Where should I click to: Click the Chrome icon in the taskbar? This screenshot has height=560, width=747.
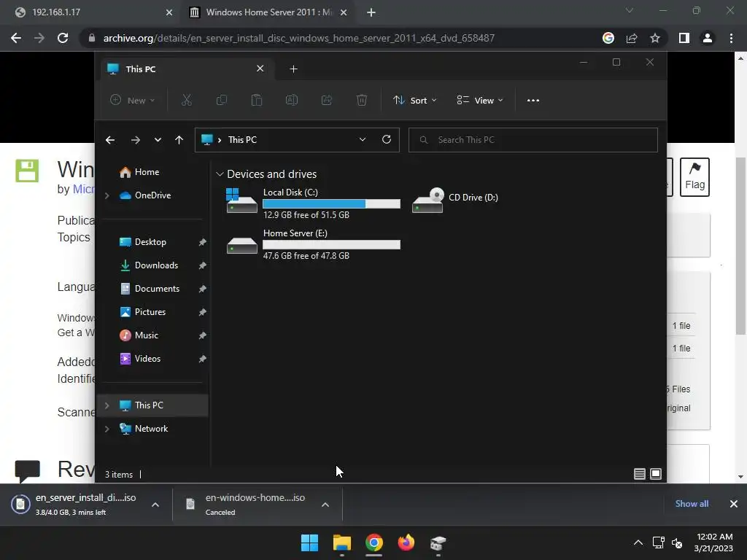(374, 542)
